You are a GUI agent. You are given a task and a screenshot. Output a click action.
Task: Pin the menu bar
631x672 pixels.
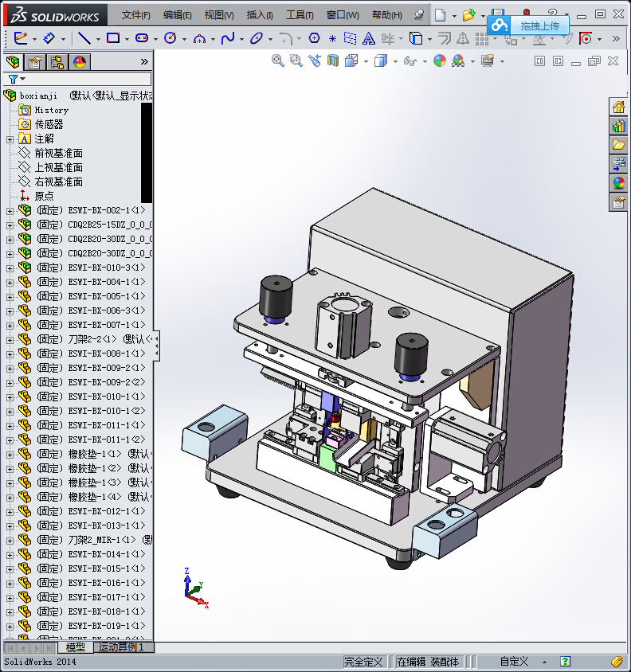coord(419,15)
